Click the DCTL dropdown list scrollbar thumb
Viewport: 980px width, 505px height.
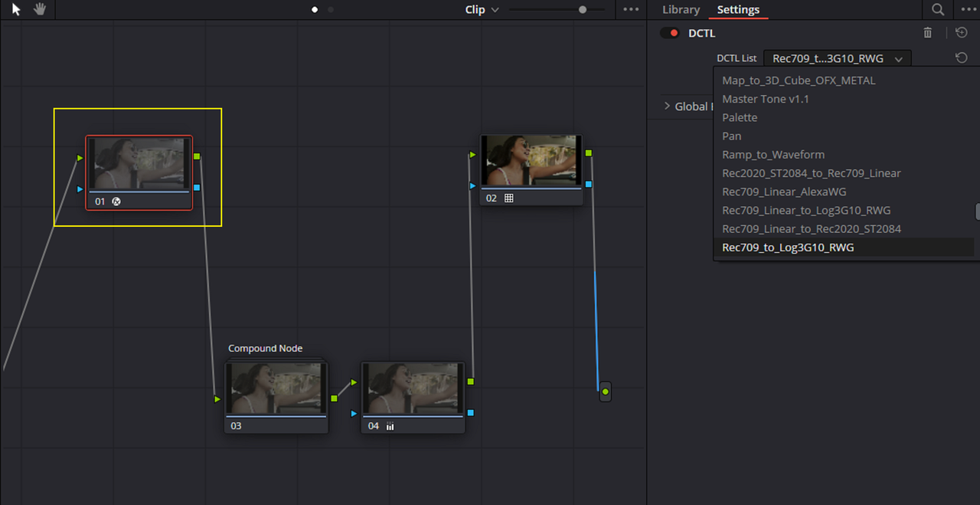977,212
